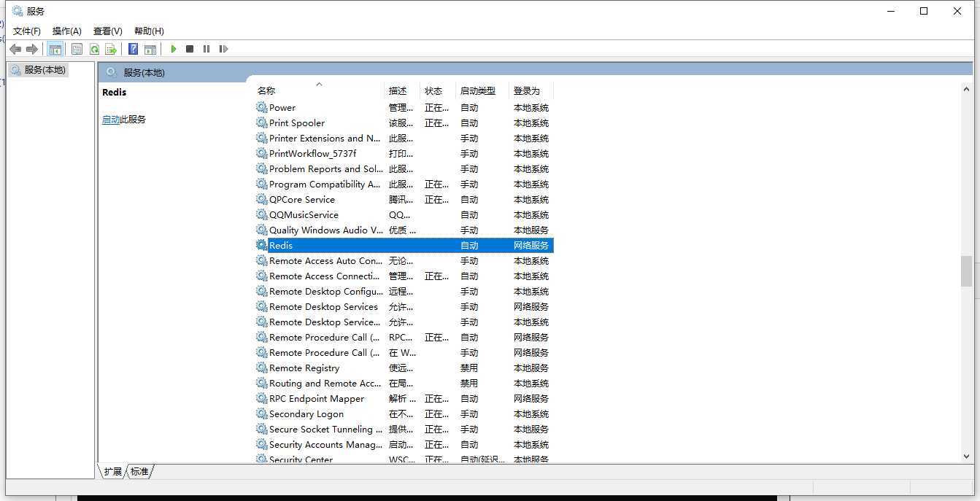Click the QQMusicService gear icon

coord(261,214)
